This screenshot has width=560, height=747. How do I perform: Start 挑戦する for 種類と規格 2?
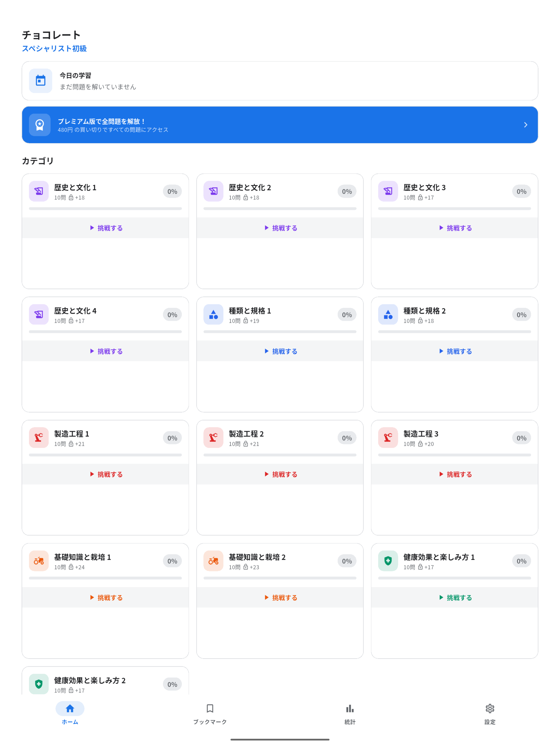[x=455, y=351]
